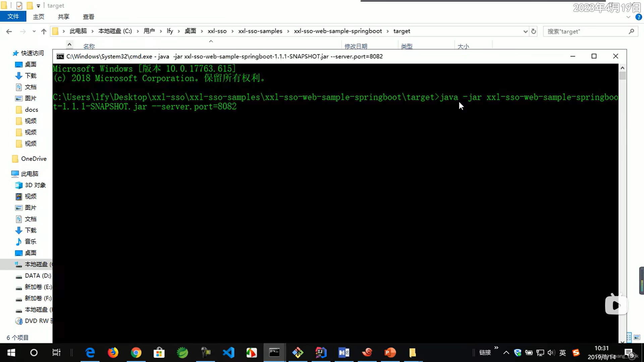
Task: Sort by 类型 column header
Action: [x=407, y=46]
